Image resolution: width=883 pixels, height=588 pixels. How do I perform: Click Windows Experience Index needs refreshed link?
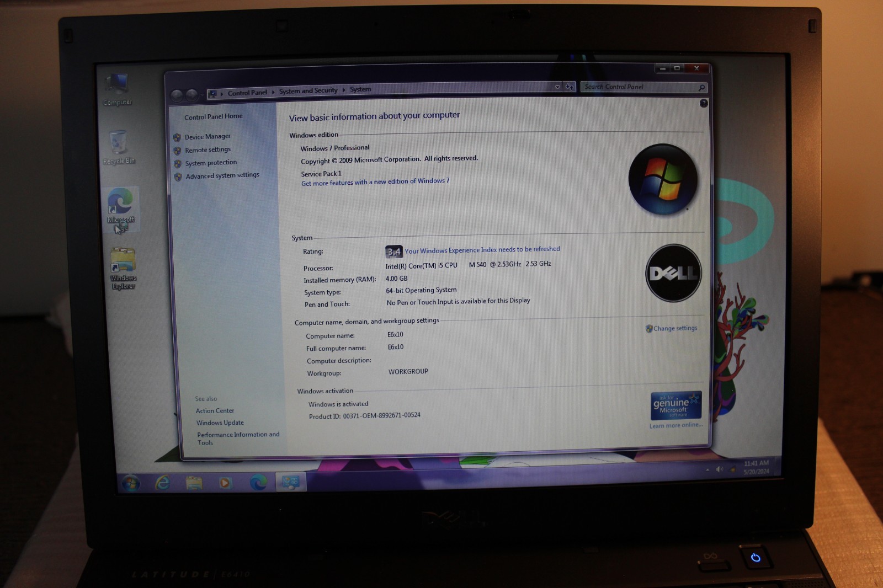[482, 250]
